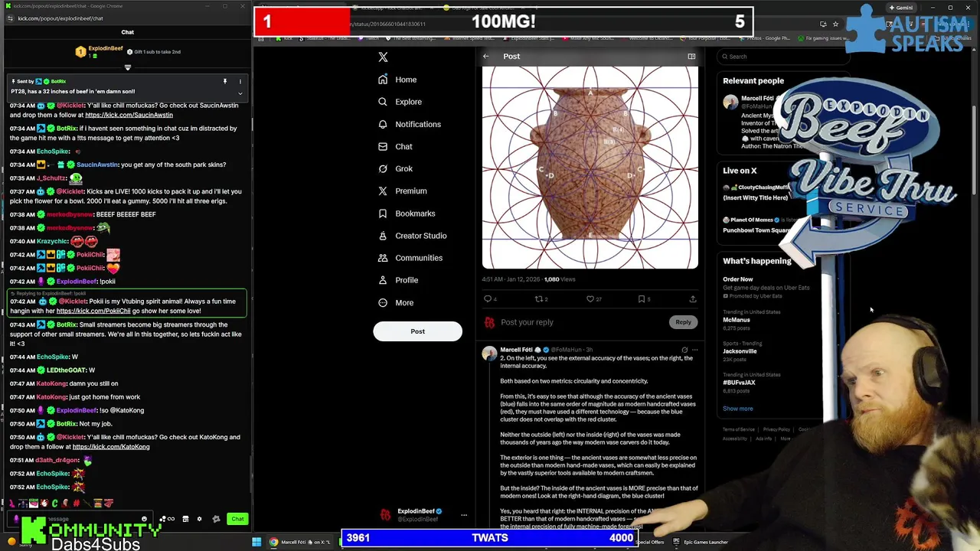980x551 pixels.
Task: Click the Windows Start button
Action: click(256, 542)
